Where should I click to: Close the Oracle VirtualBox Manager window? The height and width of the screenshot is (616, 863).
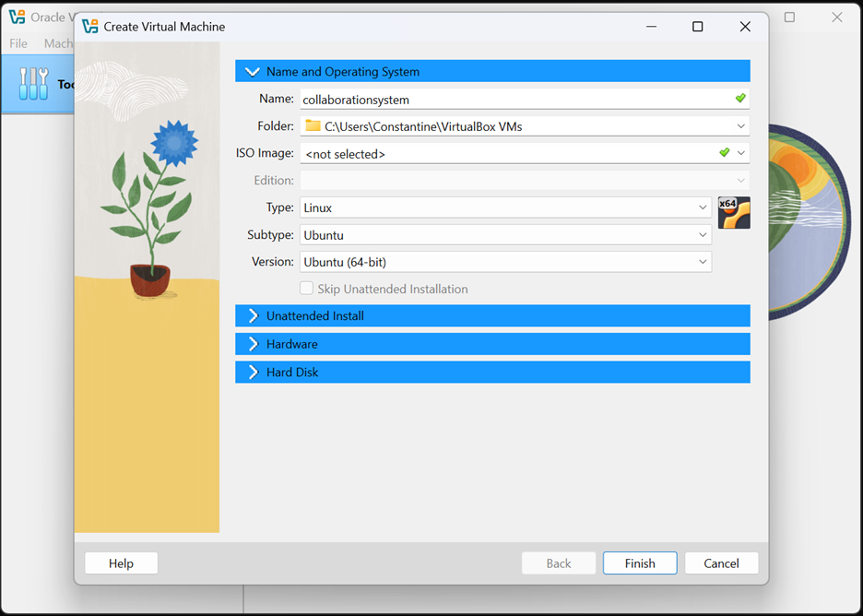[x=836, y=18]
